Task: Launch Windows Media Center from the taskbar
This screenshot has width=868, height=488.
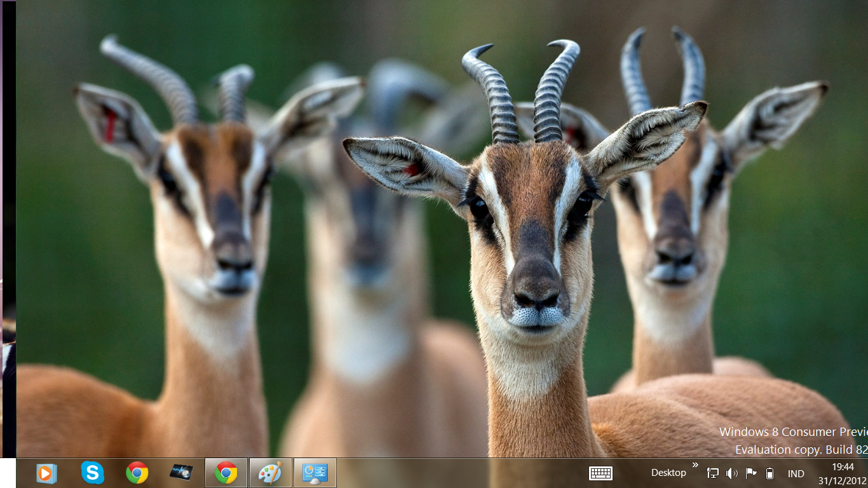Action: 46,473
